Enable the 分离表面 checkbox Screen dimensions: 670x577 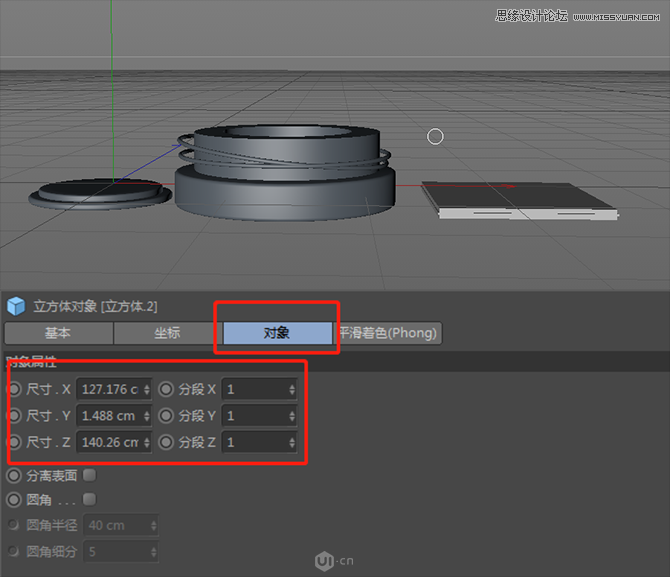pyautogui.click(x=89, y=475)
